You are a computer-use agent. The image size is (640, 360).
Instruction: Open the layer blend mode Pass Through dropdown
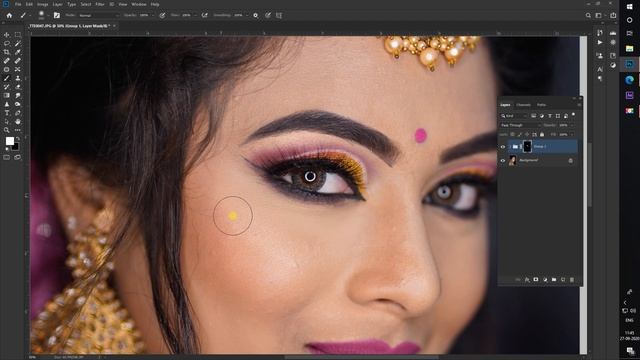(521, 125)
